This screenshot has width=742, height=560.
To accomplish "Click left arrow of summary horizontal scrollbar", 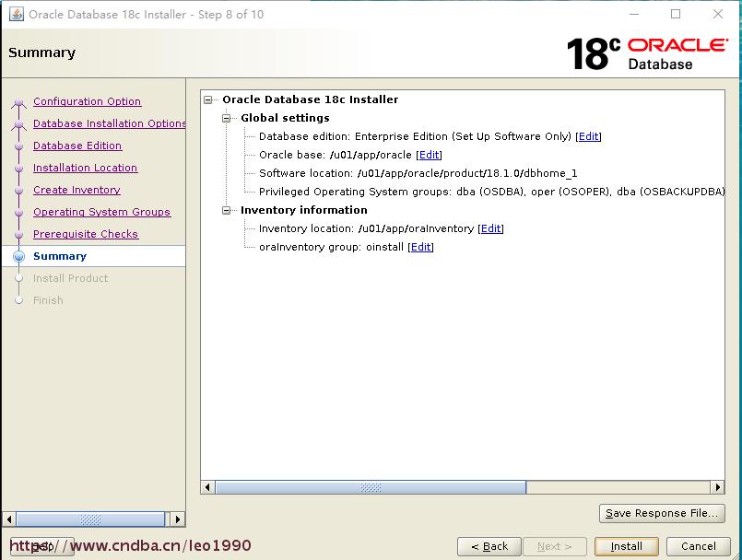I will click(207, 487).
